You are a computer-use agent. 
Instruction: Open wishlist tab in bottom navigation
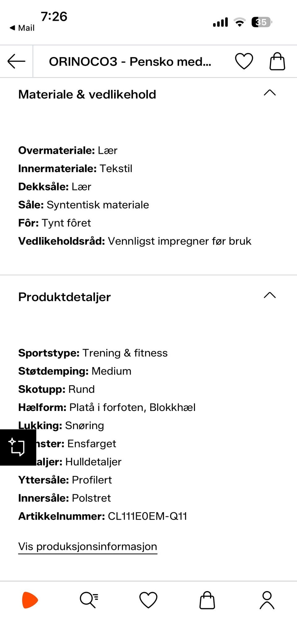(148, 600)
